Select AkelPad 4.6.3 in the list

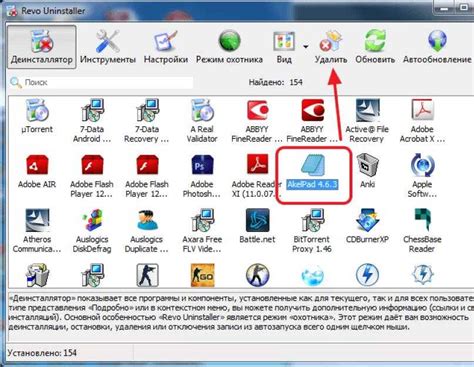click(312, 173)
